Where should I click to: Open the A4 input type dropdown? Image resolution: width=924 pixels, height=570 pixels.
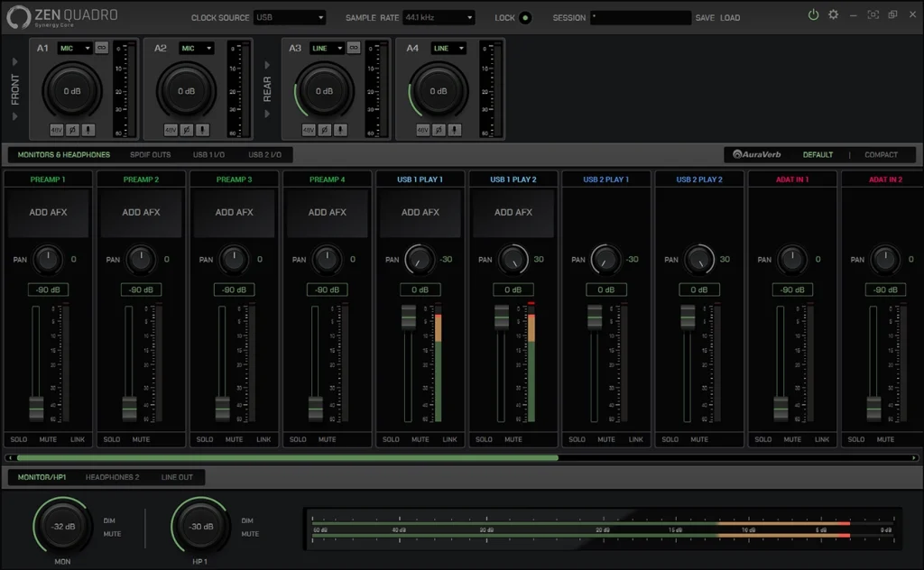coord(448,48)
